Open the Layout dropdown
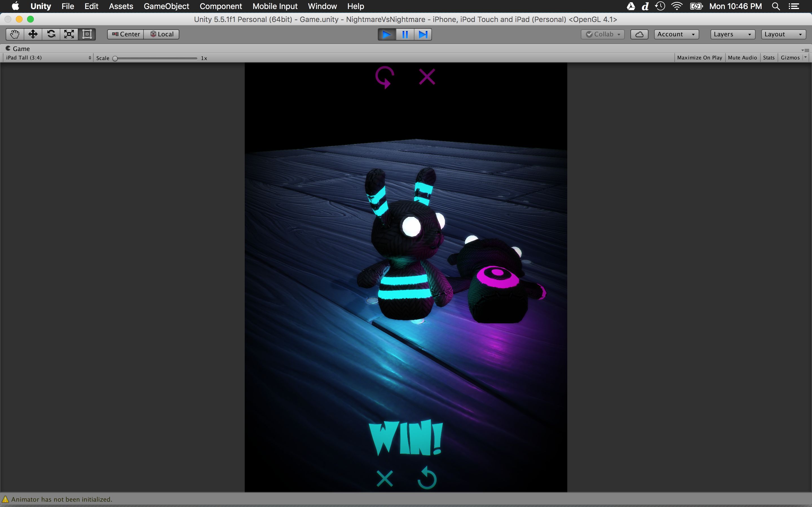812x507 pixels. click(x=783, y=34)
